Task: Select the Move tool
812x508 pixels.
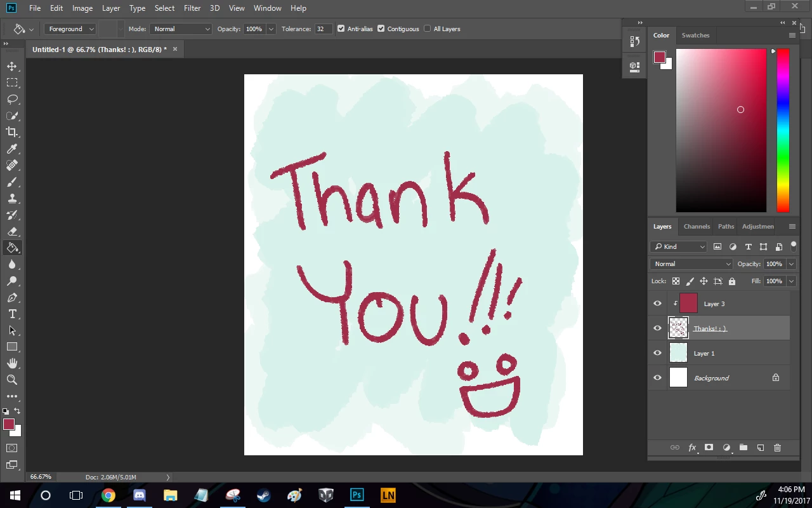Action: point(12,66)
